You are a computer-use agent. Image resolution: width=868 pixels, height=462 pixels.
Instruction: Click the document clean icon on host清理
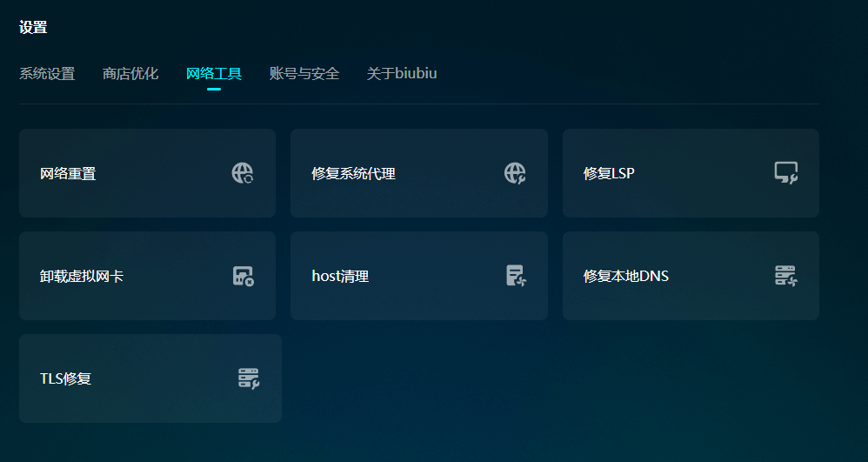click(x=516, y=275)
